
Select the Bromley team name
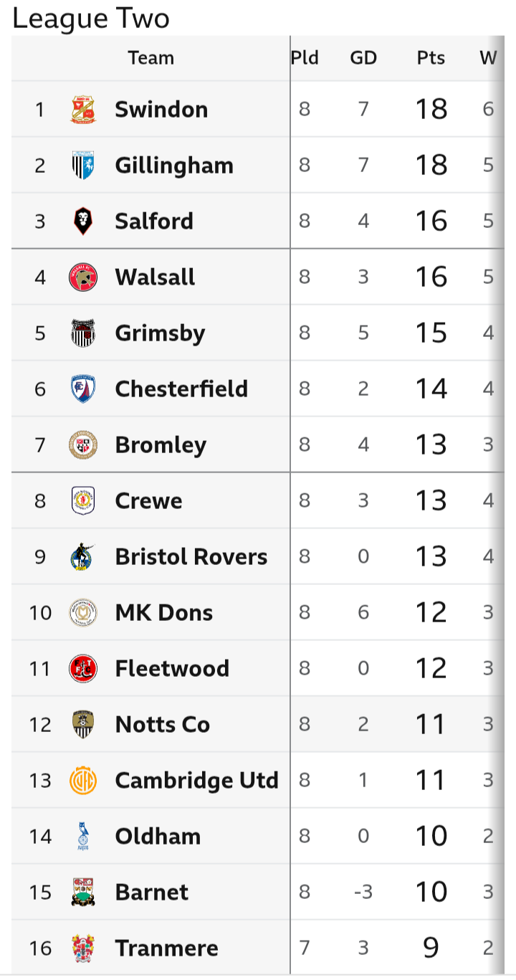click(161, 444)
